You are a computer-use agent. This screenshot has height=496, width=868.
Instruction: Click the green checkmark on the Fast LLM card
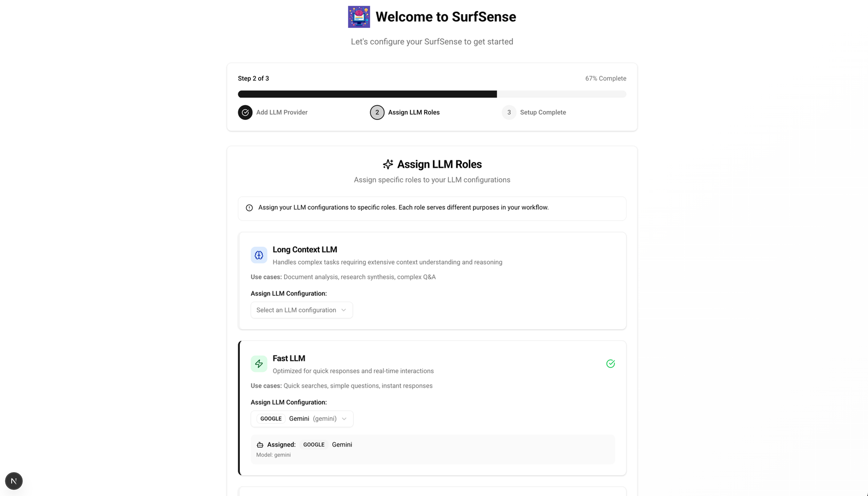(x=610, y=363)
